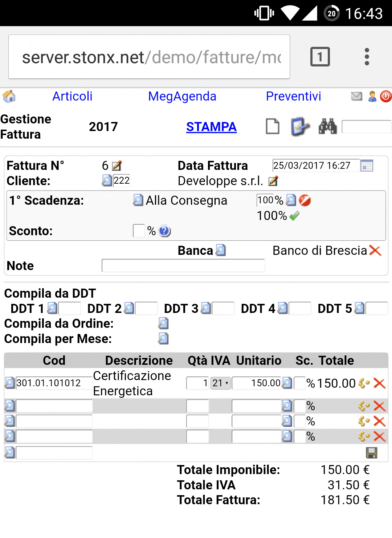Remove Banco di Brescia with red X
This screenshot has height=538, width=392.
[375, 250]
